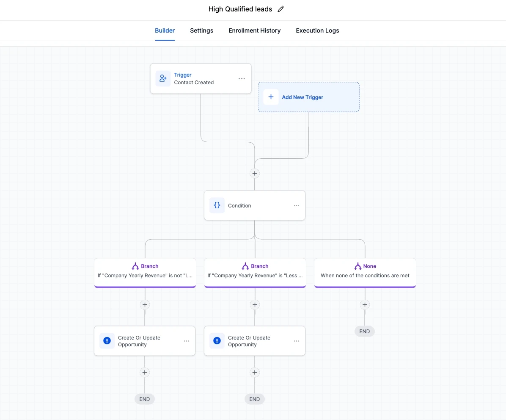Open the Trigger card's three-dot menu
This screenshot has width=506, height=420.
[242, 78]
